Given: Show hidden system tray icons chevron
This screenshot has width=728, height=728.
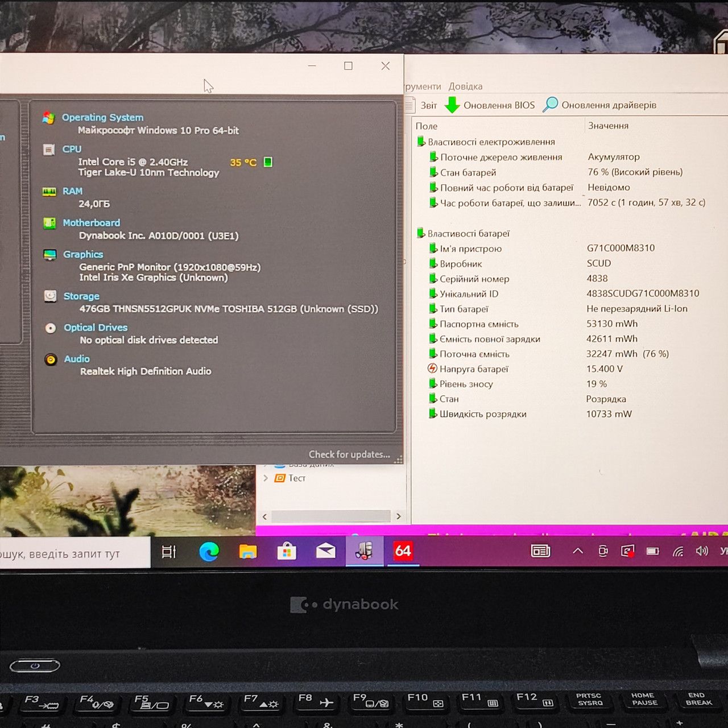Looking at the screenshot, I should tap(578, 551).
